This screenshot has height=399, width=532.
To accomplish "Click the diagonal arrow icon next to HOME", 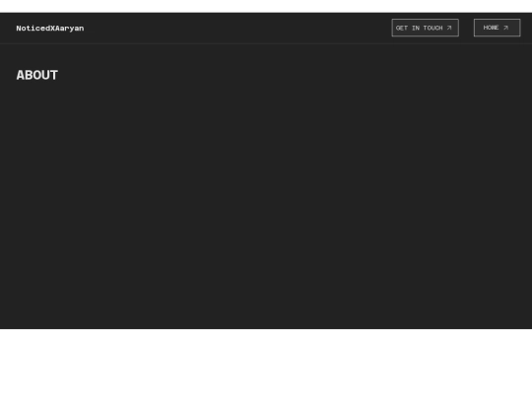I will click(505, 28).
